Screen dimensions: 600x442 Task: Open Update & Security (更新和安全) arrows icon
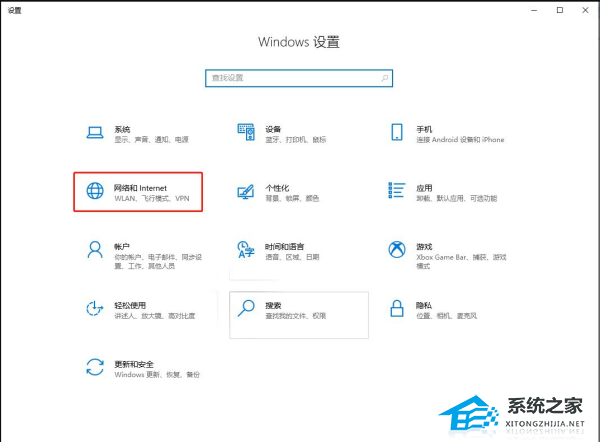click(x=95, y=367)
